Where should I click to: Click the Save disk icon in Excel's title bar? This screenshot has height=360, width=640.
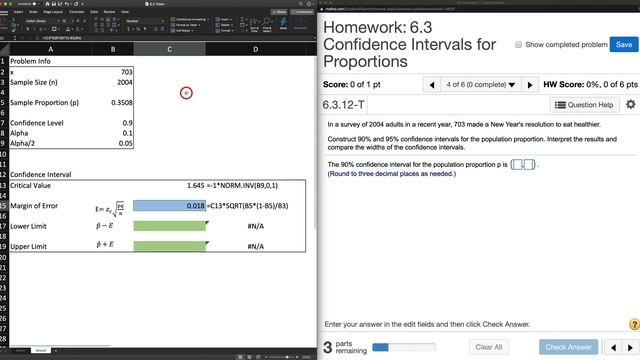pos(53,4)
